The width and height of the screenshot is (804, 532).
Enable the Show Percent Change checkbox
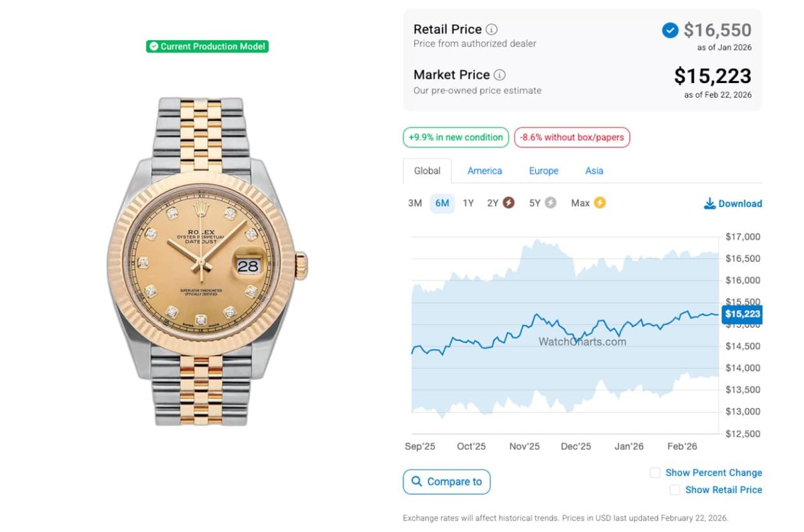(x=655, y=473)
